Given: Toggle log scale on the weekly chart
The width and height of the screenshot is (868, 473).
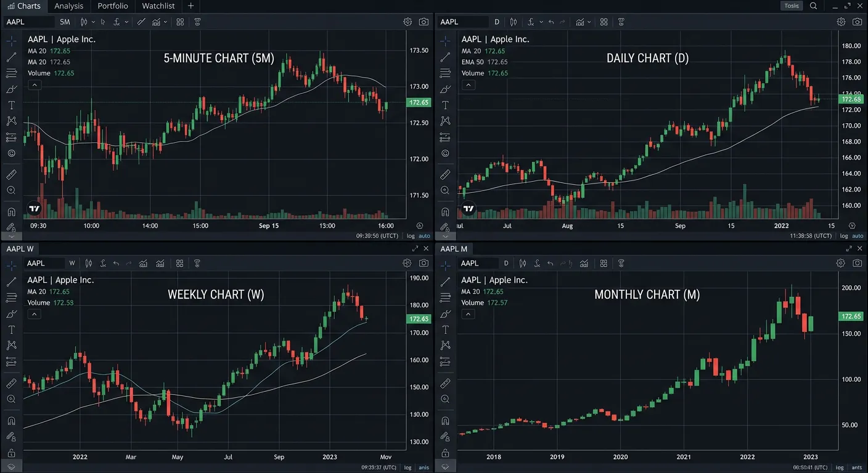Looking at the screenshot, I should (x=407, y=467).
